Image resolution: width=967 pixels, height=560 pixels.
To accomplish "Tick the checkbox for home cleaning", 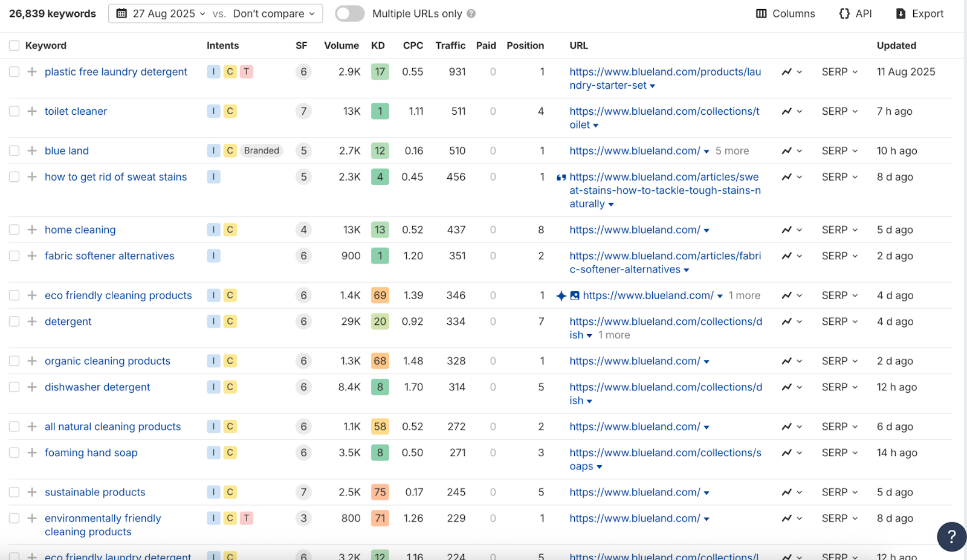I will click(x=15, y=230).
